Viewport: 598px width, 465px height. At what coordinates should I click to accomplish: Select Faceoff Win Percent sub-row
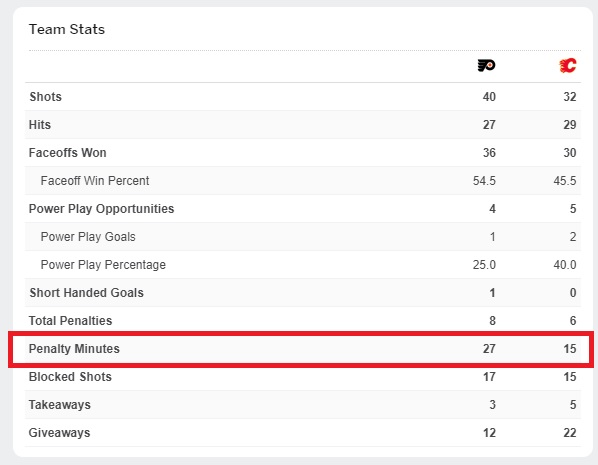303,181
